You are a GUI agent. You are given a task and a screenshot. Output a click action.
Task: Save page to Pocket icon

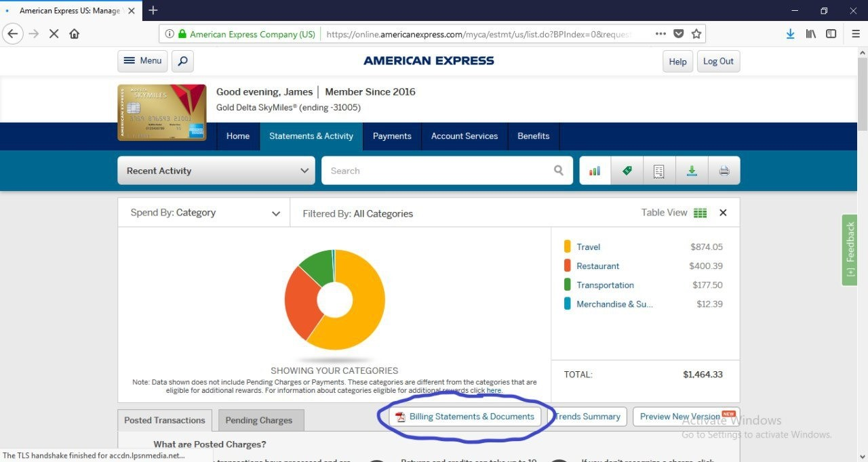click(679, 34)
